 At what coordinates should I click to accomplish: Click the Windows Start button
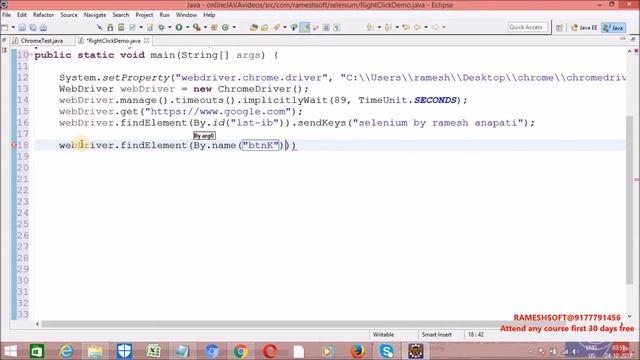point(11,351)
